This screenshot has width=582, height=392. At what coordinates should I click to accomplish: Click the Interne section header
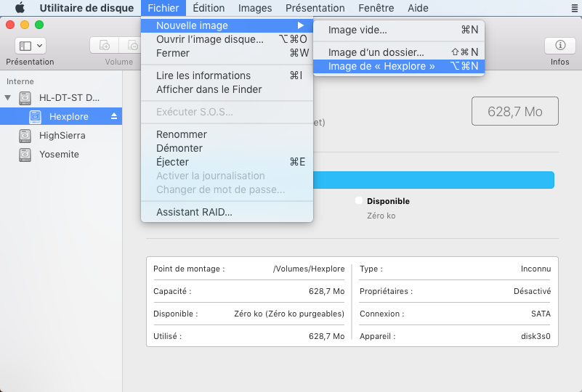[20, 81]
